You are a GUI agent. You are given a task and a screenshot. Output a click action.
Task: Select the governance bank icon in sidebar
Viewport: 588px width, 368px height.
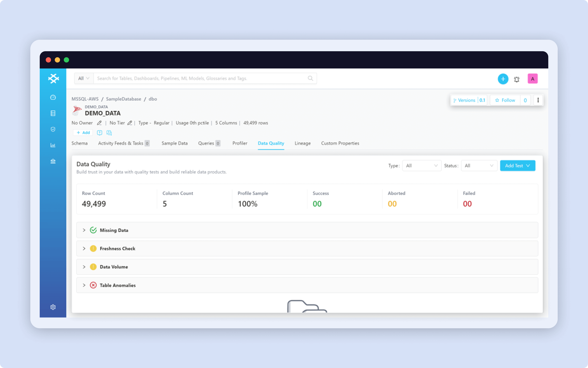click(53, 161)
